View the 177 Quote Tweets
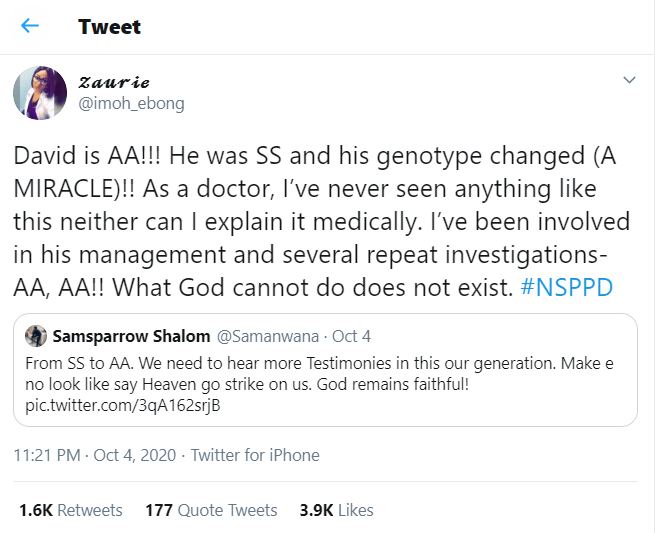The height and width of the screenshot is (533, 659). pyautogui.click(x=211, y=510)
